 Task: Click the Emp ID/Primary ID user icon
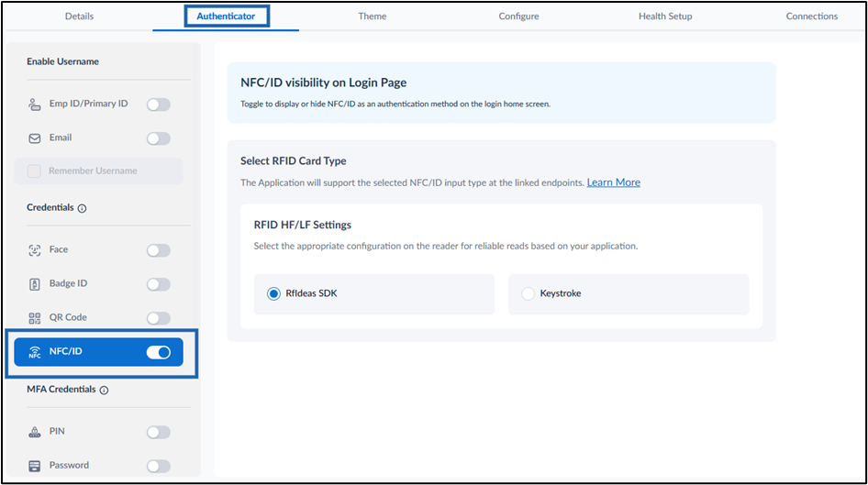pos(34,105)
